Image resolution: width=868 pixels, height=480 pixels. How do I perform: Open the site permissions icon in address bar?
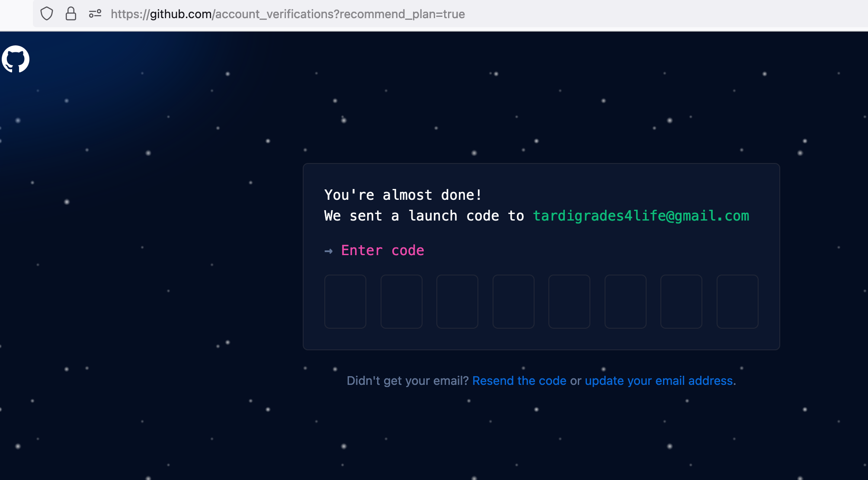[x=95, y=14]
